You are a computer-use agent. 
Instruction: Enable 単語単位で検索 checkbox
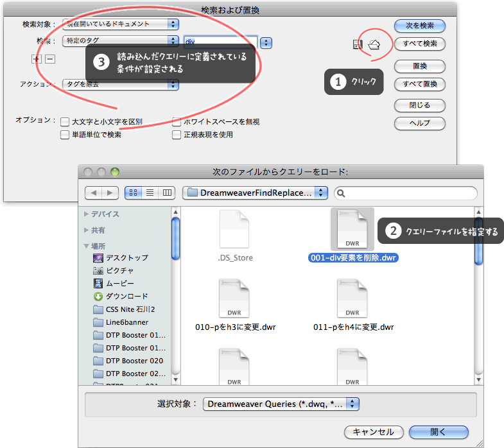tap(65, 135)
